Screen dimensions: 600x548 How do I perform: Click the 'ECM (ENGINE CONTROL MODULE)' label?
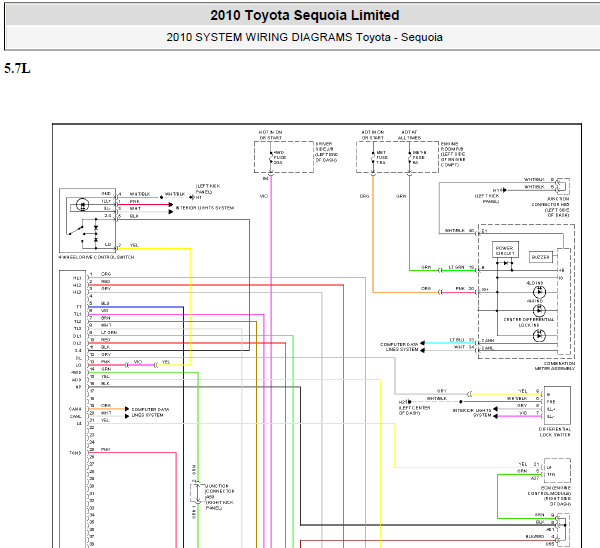549,496
